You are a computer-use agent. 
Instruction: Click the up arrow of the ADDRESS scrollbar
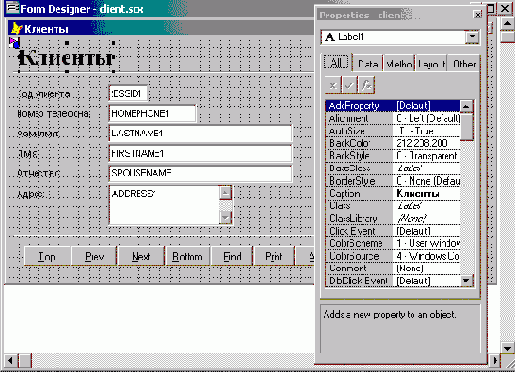pos(226,193)
